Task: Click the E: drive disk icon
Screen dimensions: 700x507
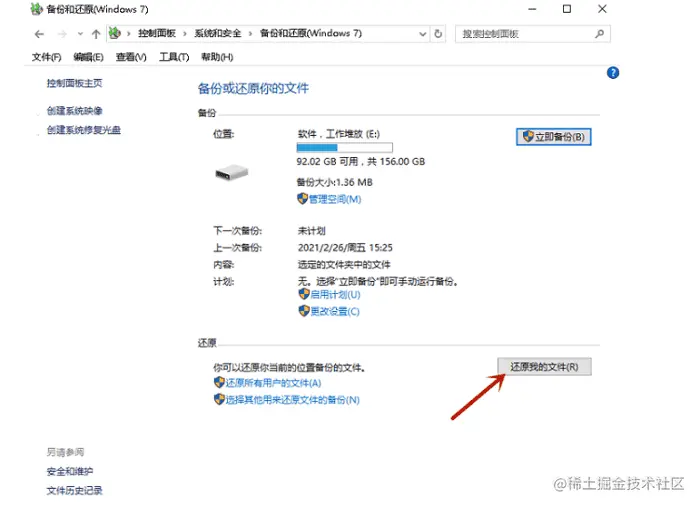Action: point(231,172)
